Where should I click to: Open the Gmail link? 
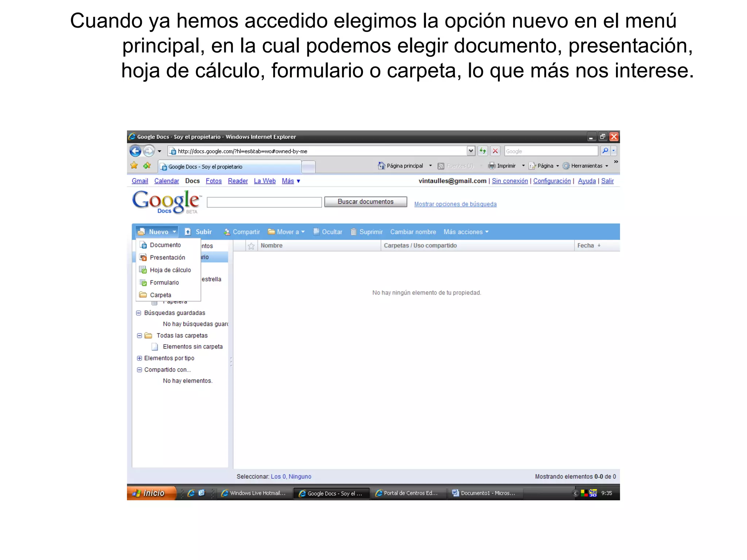coord(140,181)
